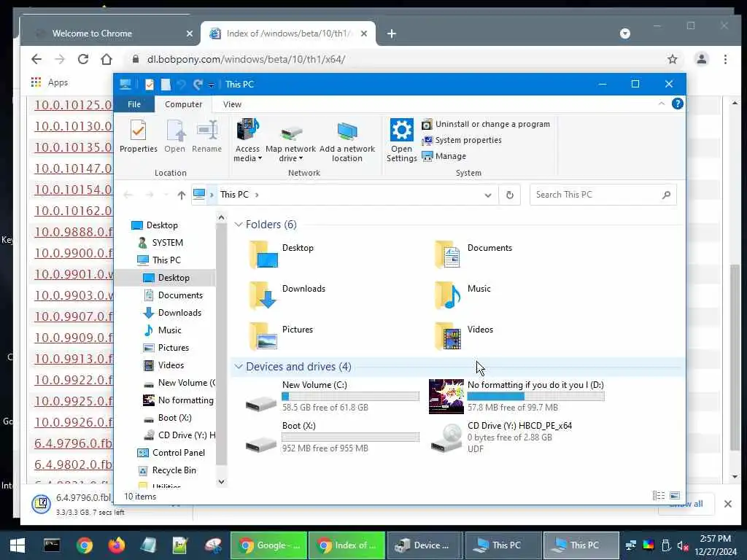Image resolution: width=747 pixels, height=560 pixels.
Task: Open the Pictures folder in Folders
Action: [281, 336]
